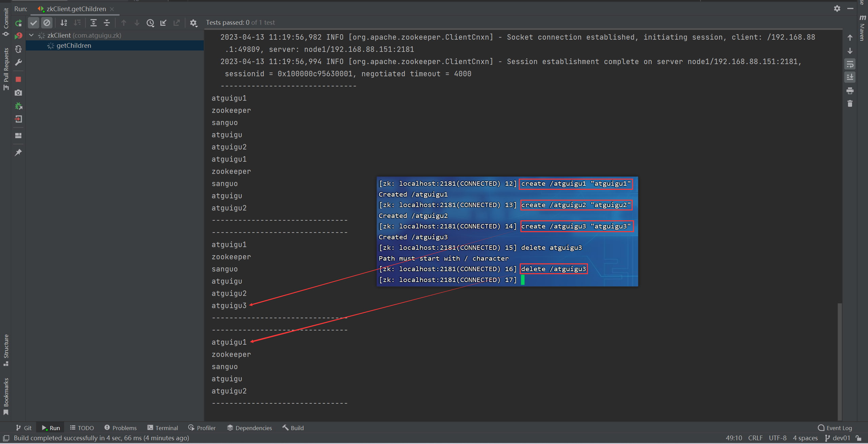Collapse all test tree nodes
Screen dimensions: 868x444
point(107,23)
